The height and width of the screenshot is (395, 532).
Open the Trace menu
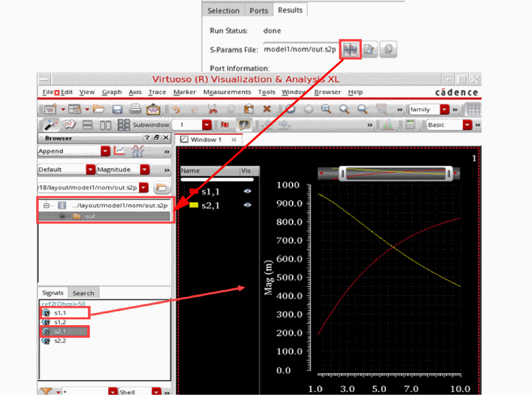(x=157, y=92)
